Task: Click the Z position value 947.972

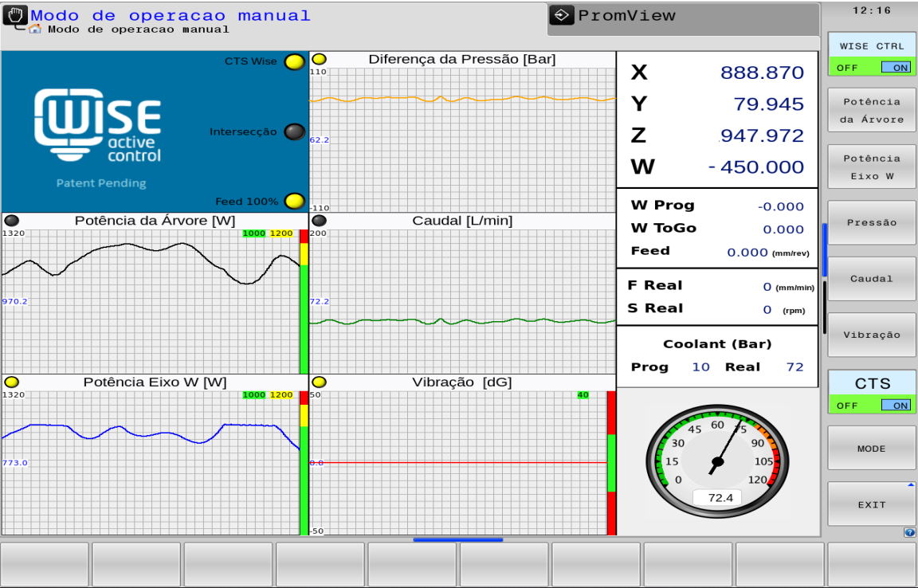Action: 763,136
